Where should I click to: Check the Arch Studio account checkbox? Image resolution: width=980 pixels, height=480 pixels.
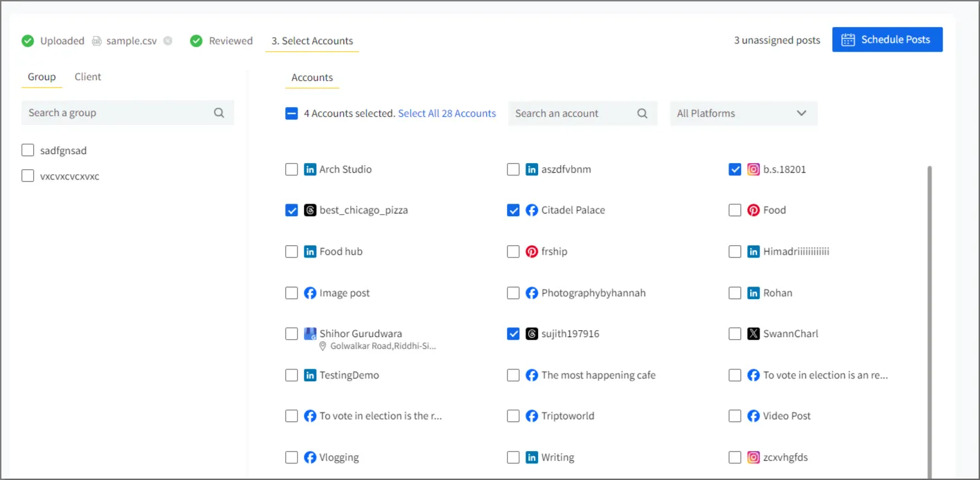click(x=291, y=169)
